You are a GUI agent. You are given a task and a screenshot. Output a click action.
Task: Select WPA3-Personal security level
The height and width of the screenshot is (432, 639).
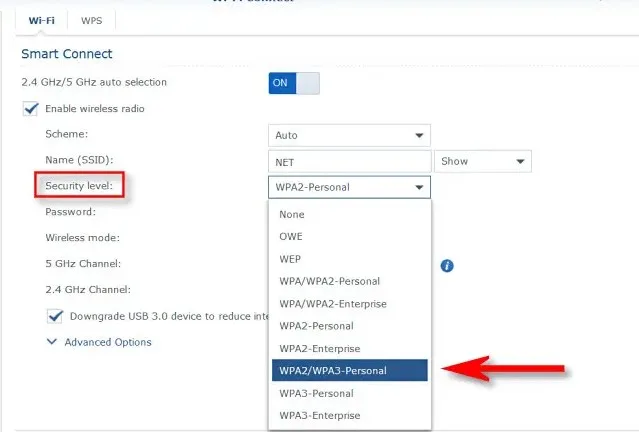pos(319,393)
